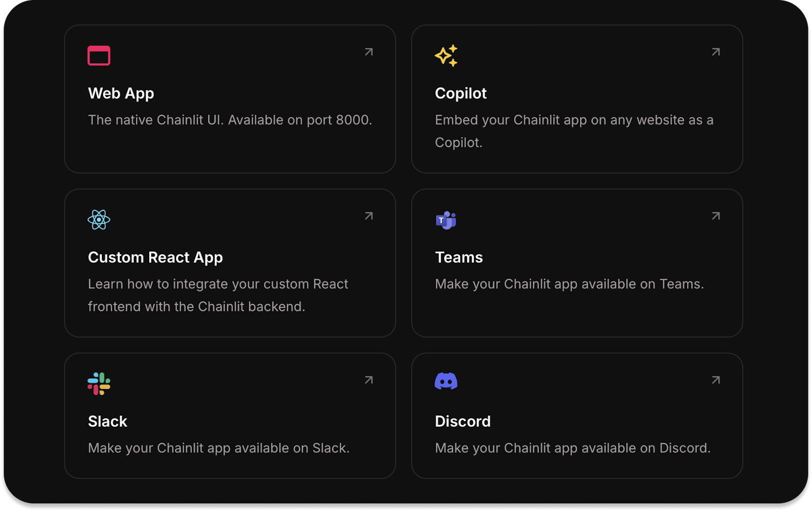Image resolution: width=812 pixels, height=511 pixels.
Task: Open the Custom React App heading
Action: 155,258
